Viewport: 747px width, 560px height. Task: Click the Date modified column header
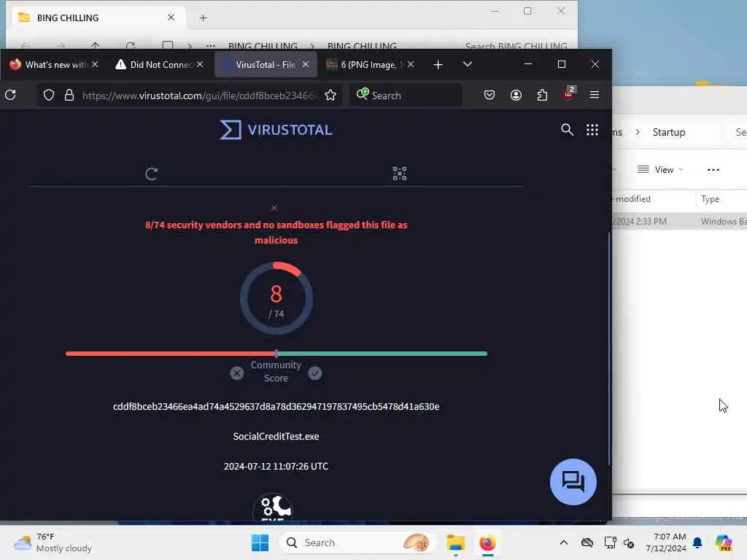pos(632,199)
